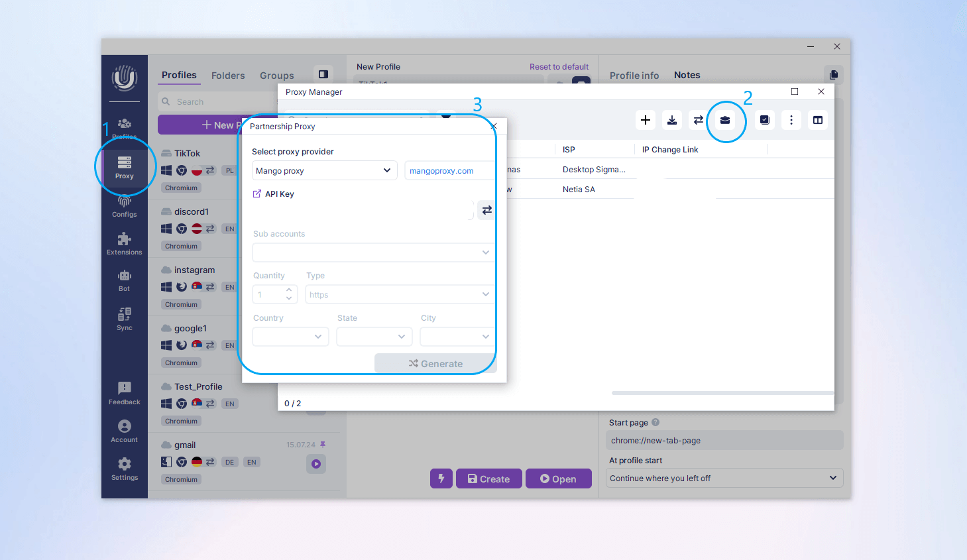Open the three-dot more options menu

click(791, 120)
